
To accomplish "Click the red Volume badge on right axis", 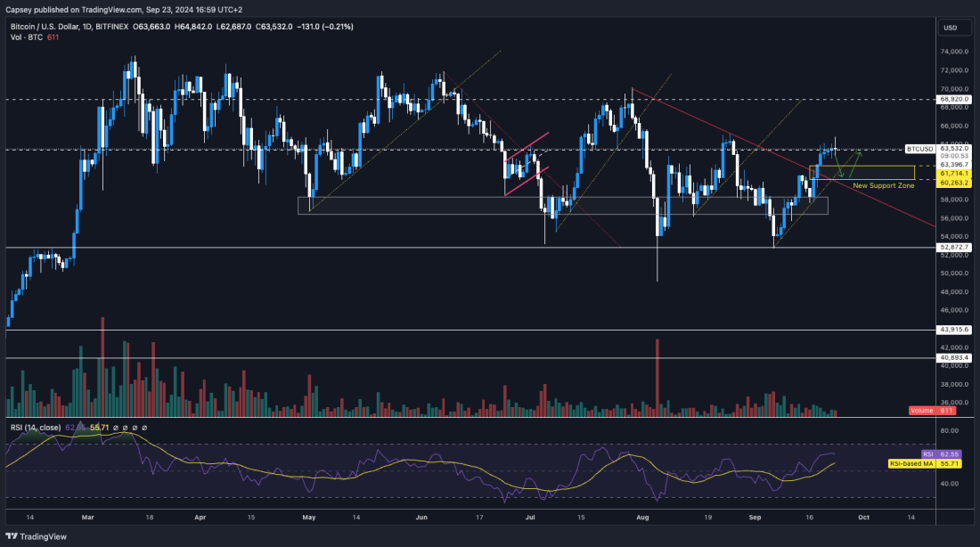I will 931,411.
